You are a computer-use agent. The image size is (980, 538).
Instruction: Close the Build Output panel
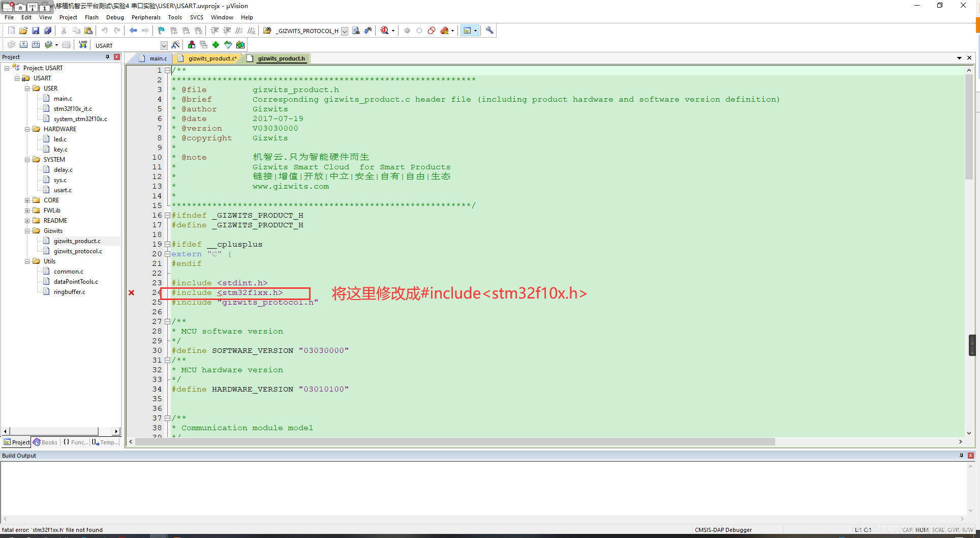tap(971, 456)
